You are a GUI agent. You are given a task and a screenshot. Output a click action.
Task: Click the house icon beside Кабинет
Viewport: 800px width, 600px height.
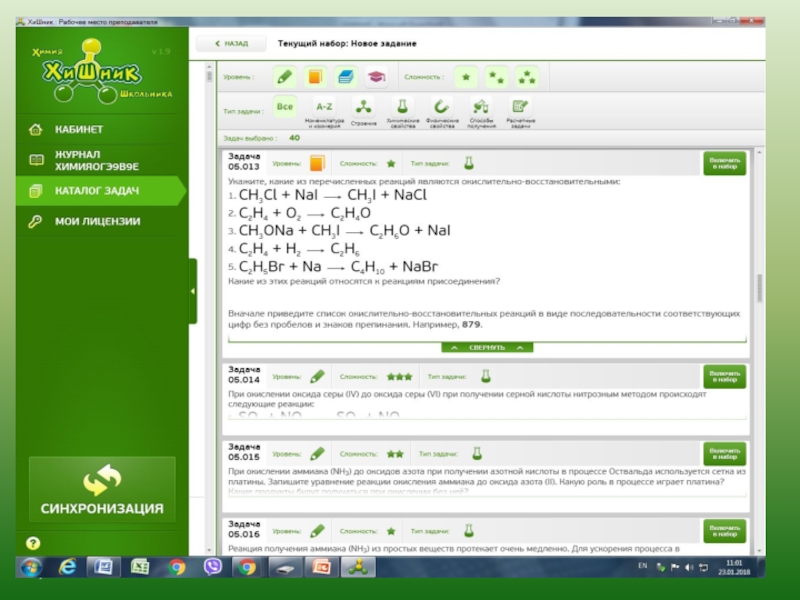coord(36,130)
